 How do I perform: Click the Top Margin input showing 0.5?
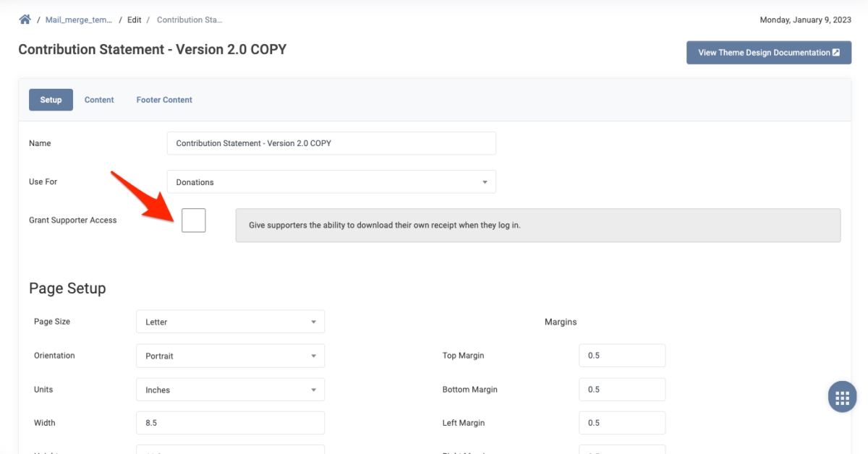point(621,355)
